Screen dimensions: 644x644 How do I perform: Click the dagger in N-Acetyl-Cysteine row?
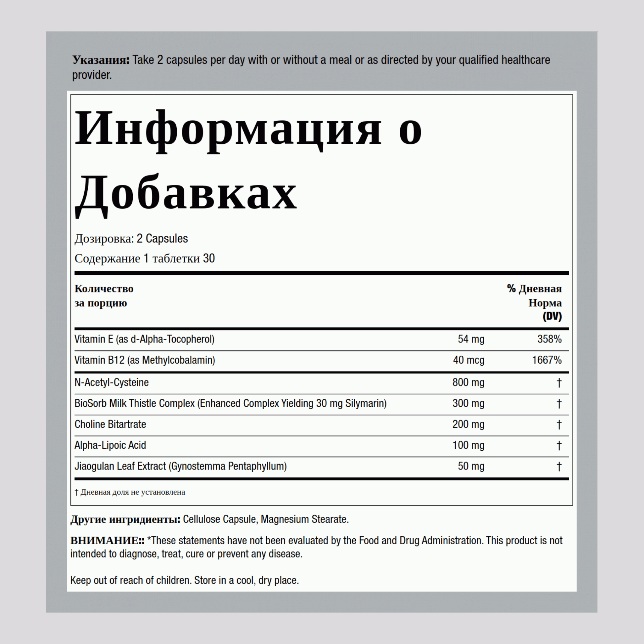tap(559, 383)
